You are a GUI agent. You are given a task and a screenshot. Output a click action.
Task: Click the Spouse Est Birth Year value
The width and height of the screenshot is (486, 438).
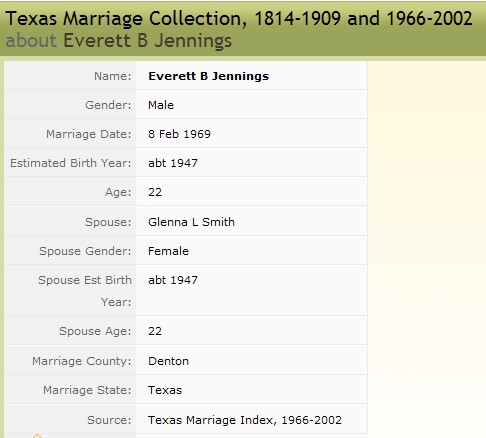tap(173, 280)
